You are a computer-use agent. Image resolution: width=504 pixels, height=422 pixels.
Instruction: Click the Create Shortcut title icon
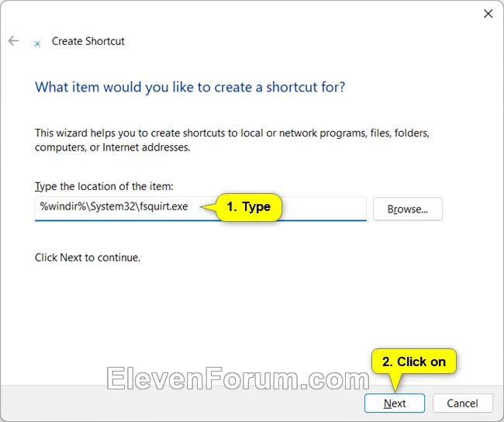37,44
